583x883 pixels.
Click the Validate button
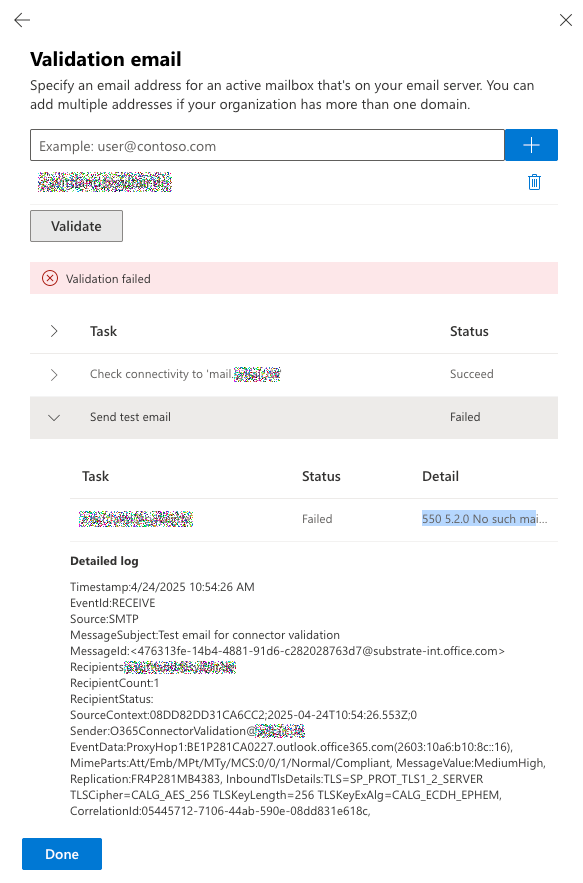(76, 226)
